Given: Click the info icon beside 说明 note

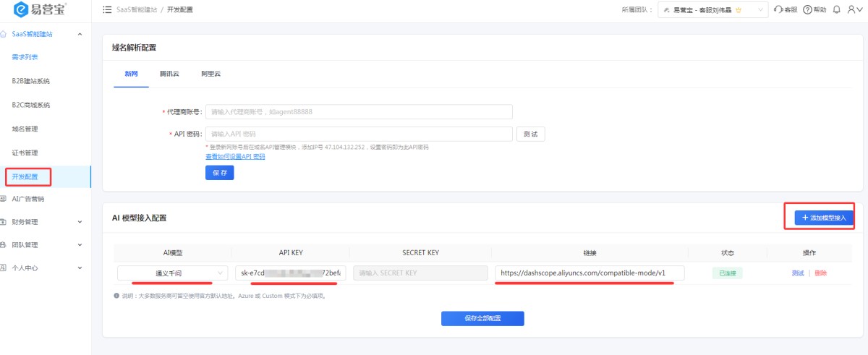Looking at the screenshot, I should click(x=116, y=296).
